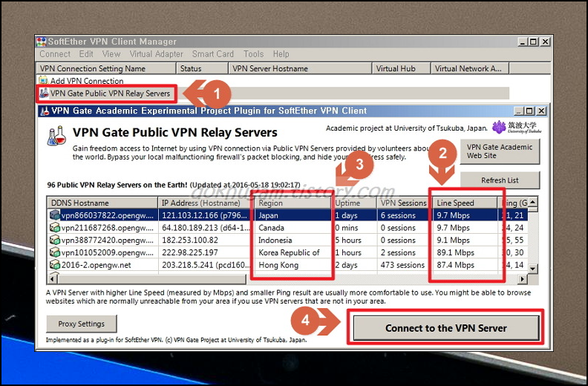Click the horizontal scrollbar thumb of server list
This screenshot has height=386, width=588.
[x=152, y=279]
